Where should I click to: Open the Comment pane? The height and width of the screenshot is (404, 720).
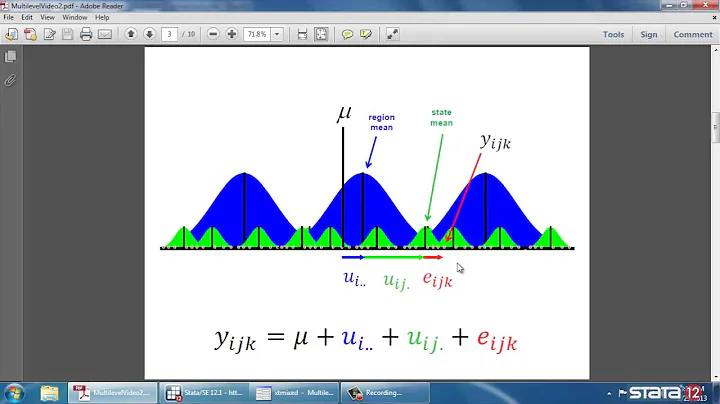693,34
